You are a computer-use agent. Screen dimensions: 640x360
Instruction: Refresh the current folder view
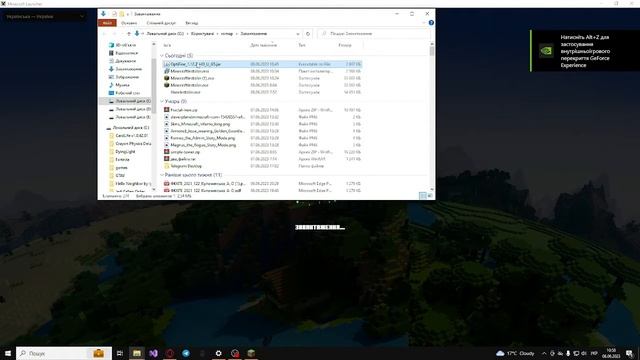coord(308,33)
